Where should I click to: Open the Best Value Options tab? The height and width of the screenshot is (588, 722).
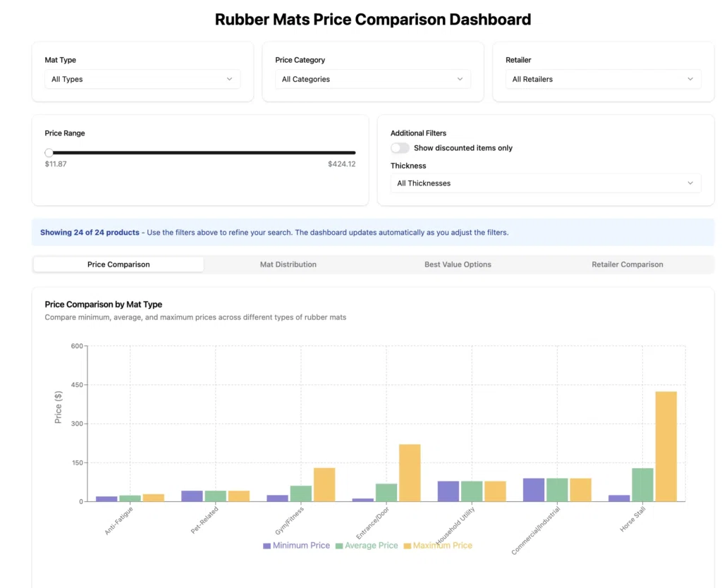point(458,264)
